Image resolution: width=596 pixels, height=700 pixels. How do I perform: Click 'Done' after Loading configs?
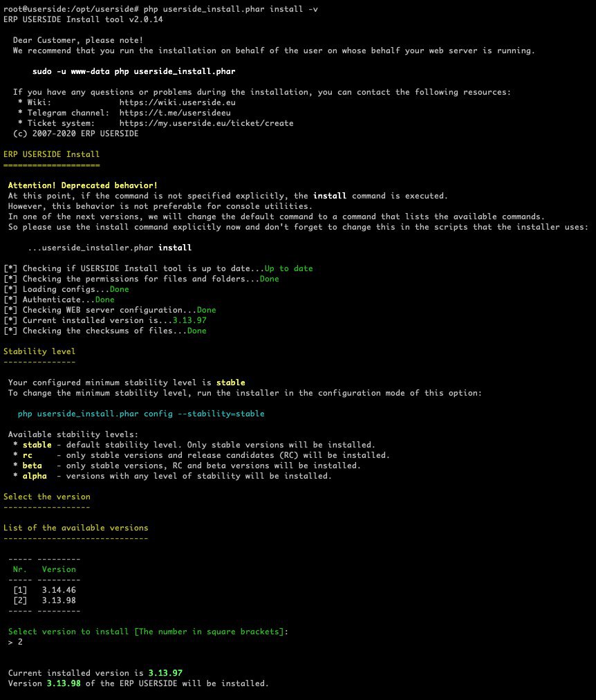[x=119, y=289]
